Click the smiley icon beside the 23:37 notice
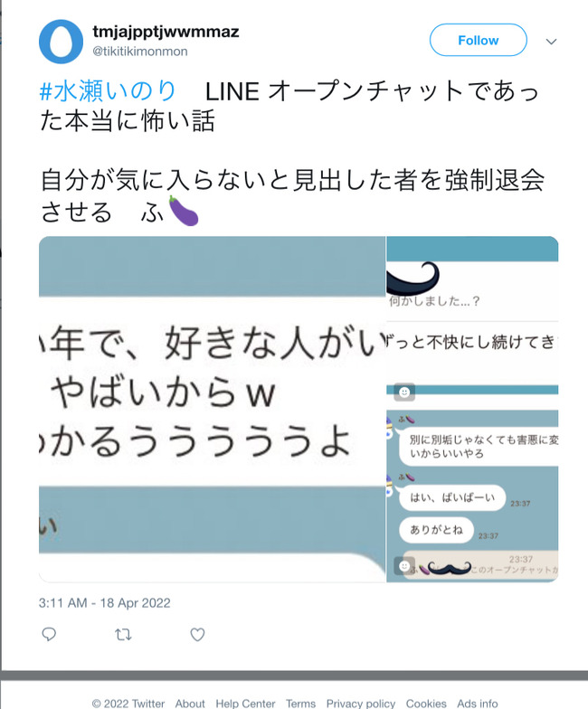 403,566
